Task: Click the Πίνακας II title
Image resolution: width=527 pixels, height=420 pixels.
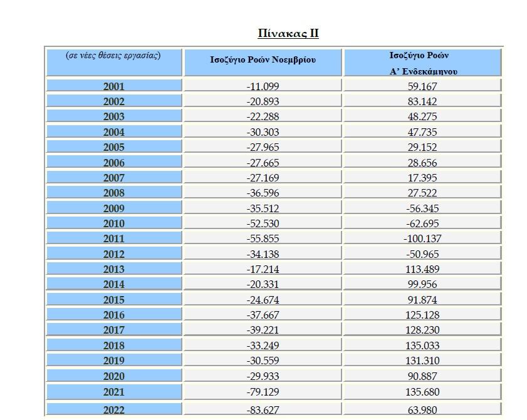Action: coord(288,33)
